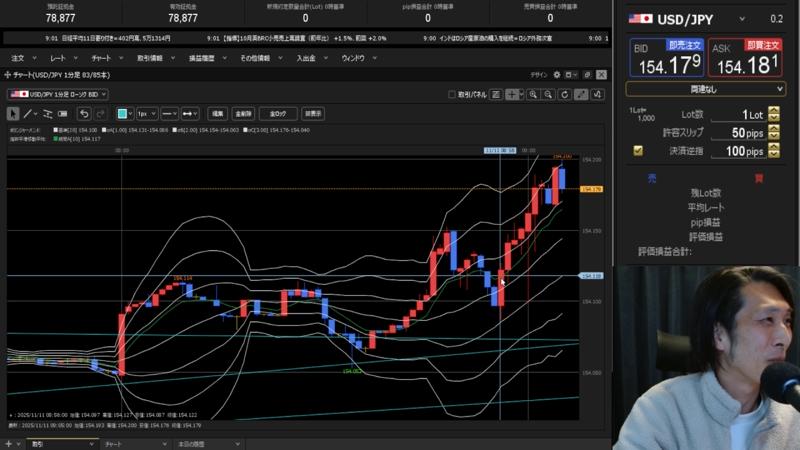Screen dimensions: 800x450
Task: Open the USD/JPY chart symbol dropdown
Action: 60,94
